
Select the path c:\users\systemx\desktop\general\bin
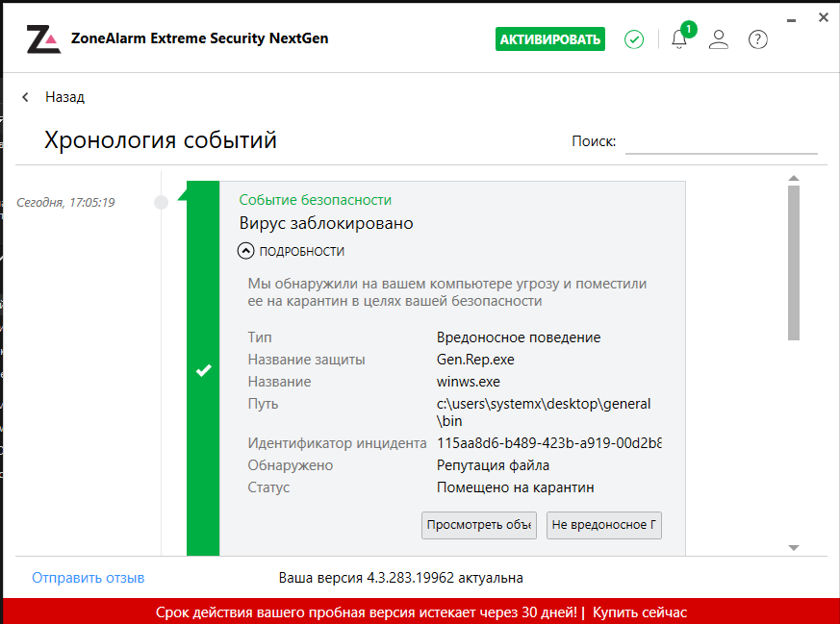click(x=544, y=412)
